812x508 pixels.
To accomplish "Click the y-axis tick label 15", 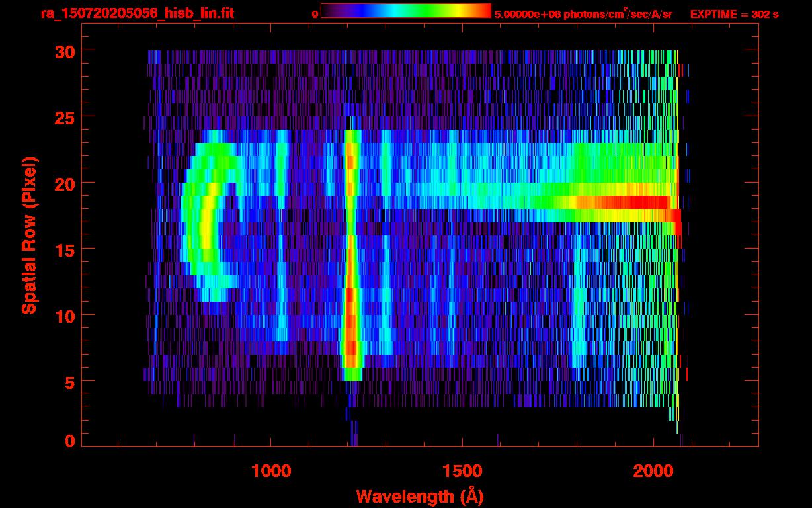I will tap(65, 249).
